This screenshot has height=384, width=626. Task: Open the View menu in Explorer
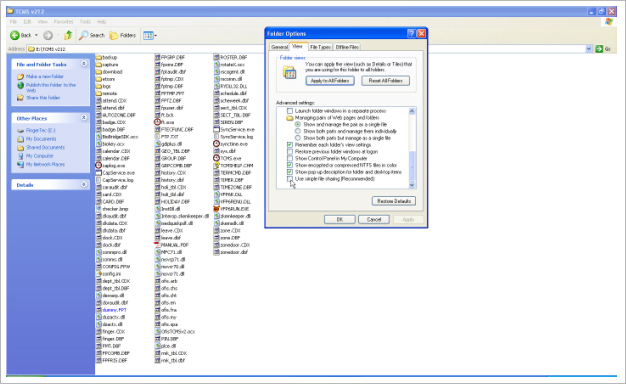coord(42,22)
